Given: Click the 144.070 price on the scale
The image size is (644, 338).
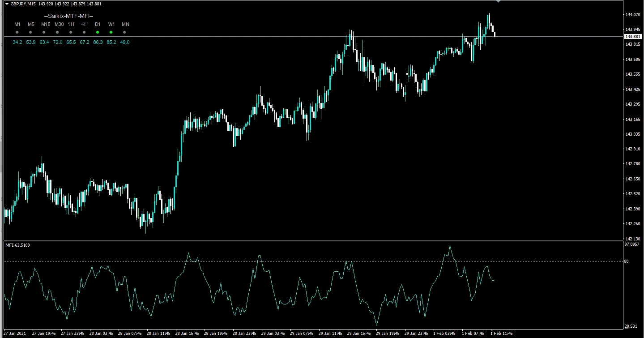Looking at the screenshot, I should click(x=632, y=15).
